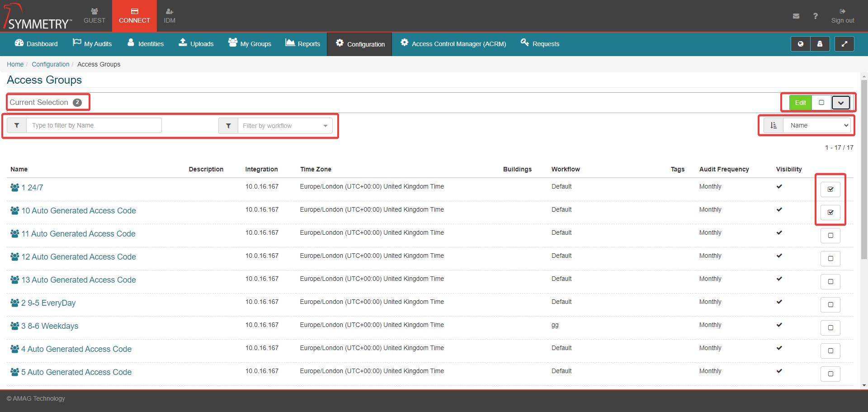Click group icon for 13 Auto Generated Access Code
Image resolution: width=868 pixels, height=412 pixels.
tap(15, 279)
